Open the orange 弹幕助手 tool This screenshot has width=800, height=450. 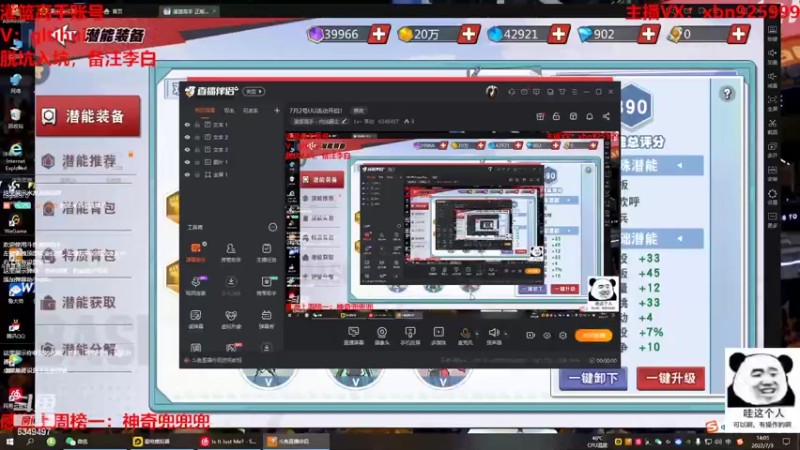pyautogui.click(x=196, y=252)
